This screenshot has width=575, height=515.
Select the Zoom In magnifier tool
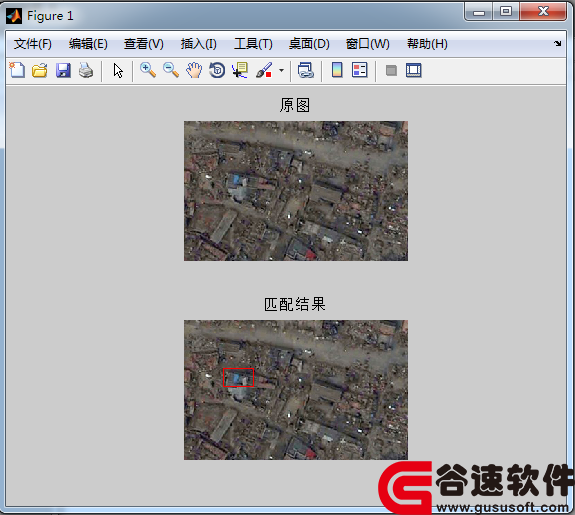(148, 70)
